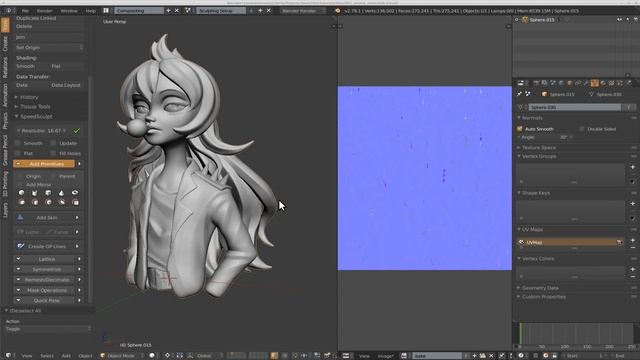Toggle the Origin checkbox

(x=20, y=176)
